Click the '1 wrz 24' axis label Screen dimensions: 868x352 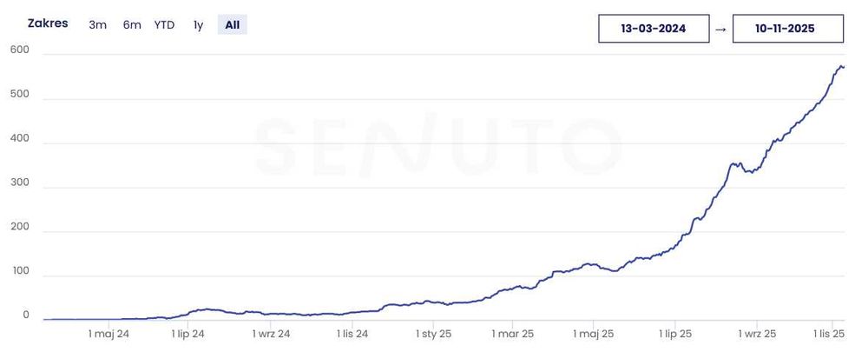(272, 333)
